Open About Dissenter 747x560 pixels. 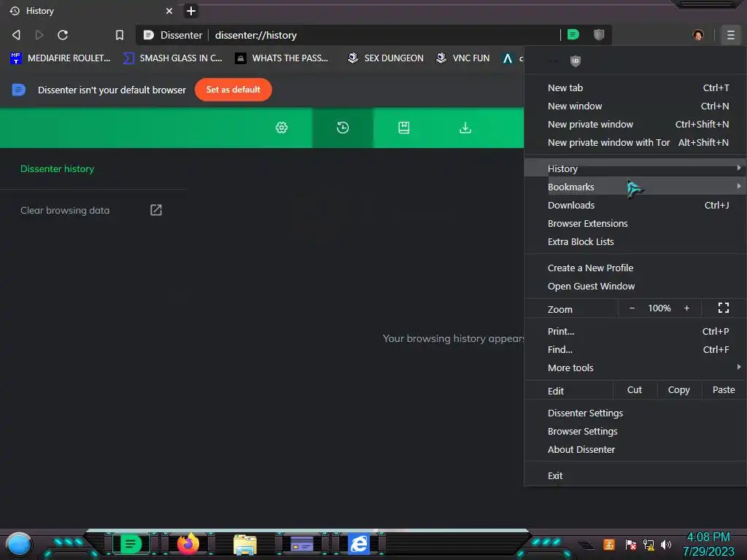click(x=635, y=449)
